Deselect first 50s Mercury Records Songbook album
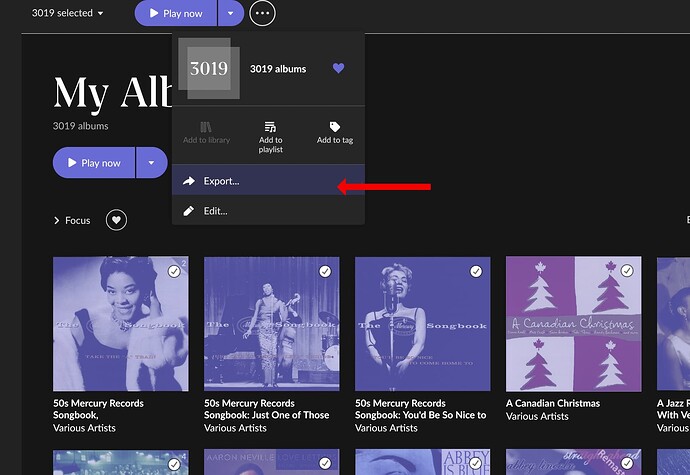The height and width of the screenshot is (475, 690). point(174,271)
